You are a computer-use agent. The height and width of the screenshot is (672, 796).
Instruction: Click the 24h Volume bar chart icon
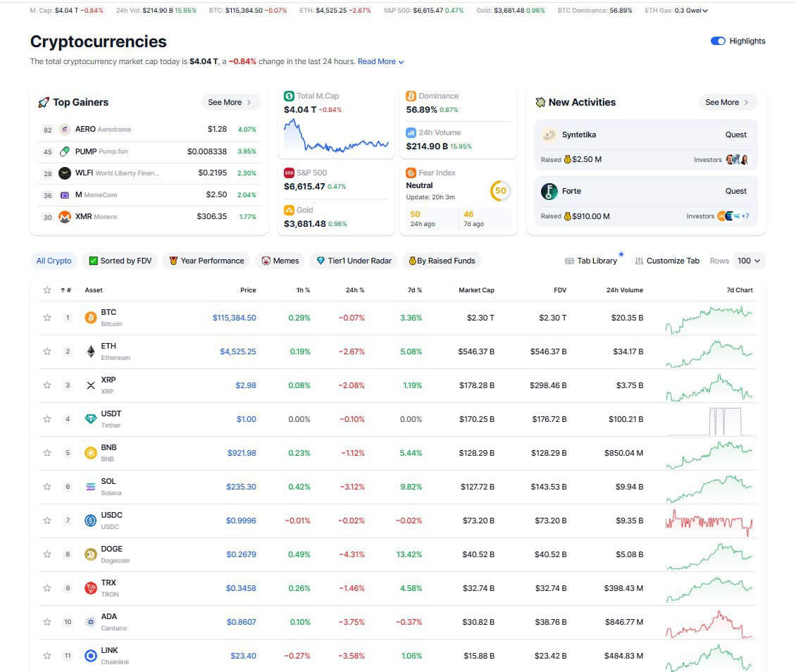click(x=411, y=132)
